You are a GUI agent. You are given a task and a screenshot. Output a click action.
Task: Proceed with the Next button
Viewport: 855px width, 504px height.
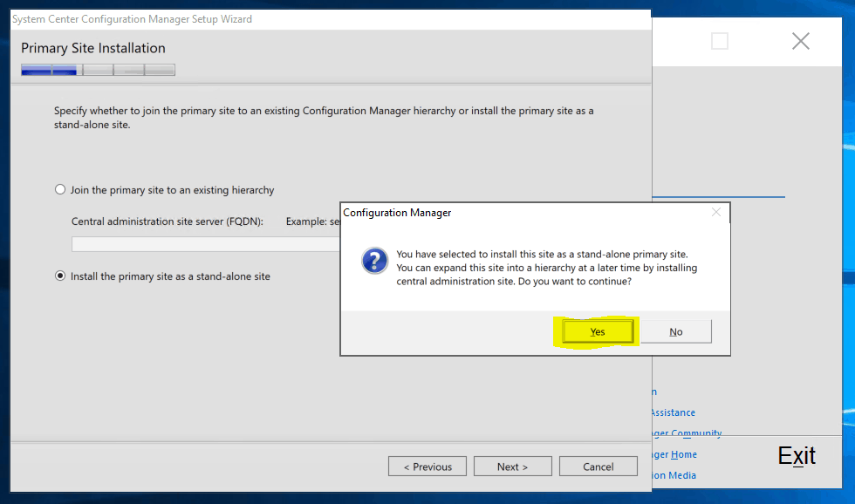513,467
